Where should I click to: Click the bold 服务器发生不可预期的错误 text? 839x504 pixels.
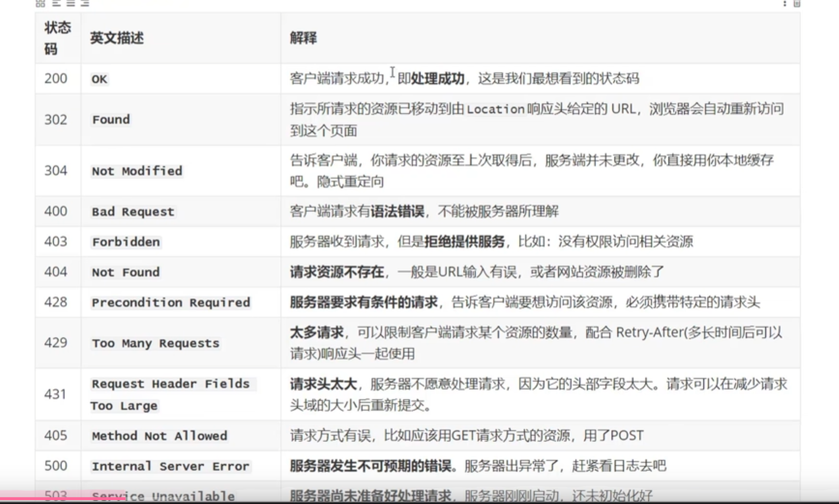click(x=370, y=466)
